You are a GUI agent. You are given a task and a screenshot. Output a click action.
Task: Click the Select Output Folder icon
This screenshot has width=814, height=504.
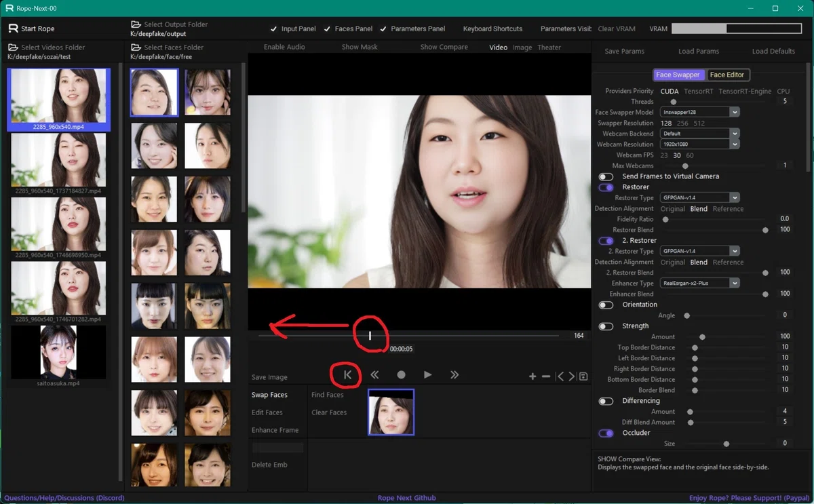pos(136,24)
